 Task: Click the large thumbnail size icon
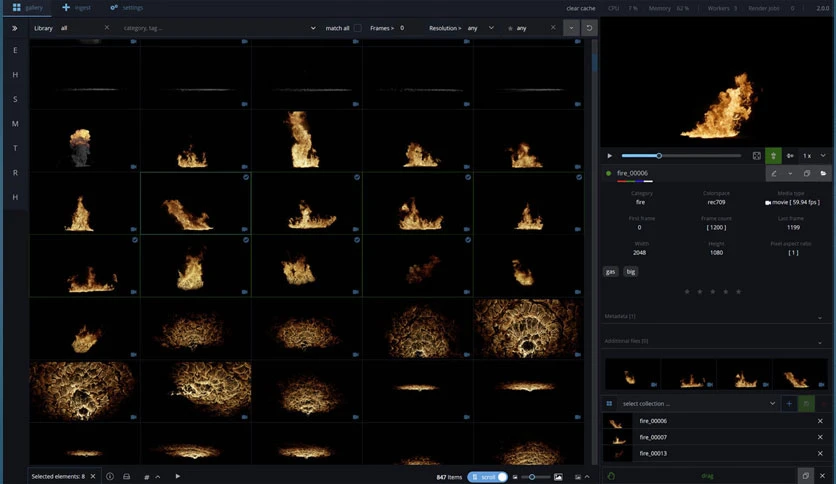tap(558, 477)
